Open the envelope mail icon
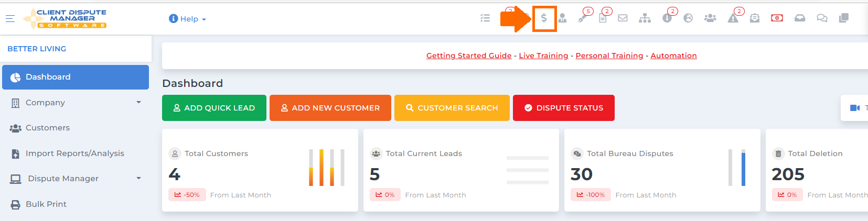 pyautogui.click(x=623, y=18)
